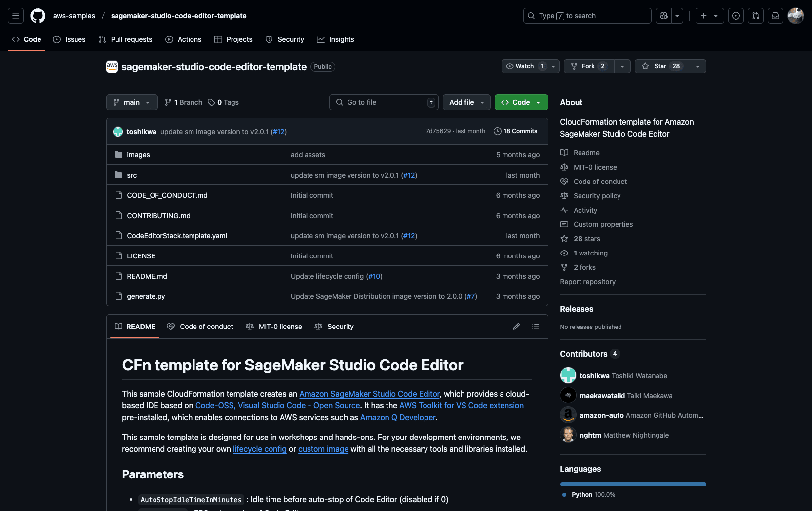Open MIT-0 license link in About
This screenshot has width=812, height=511.
[588, 167]
